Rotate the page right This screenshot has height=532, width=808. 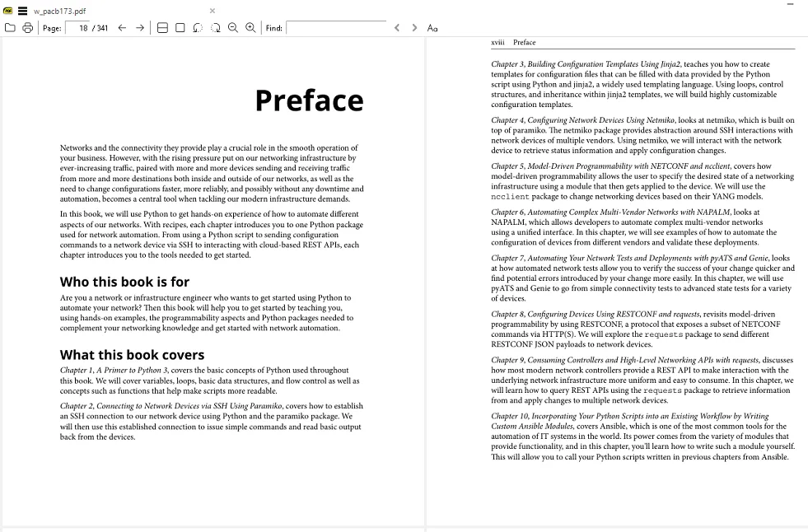click(216, 28)
